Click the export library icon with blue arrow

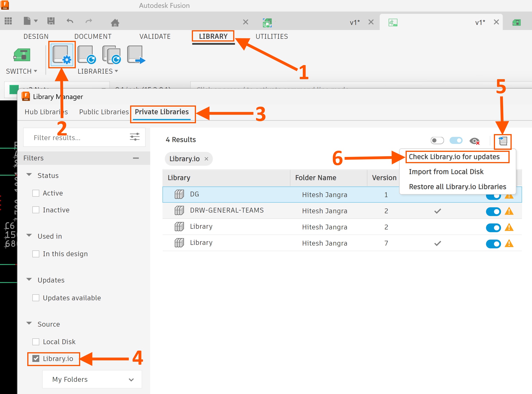click(x=136, y=55)
